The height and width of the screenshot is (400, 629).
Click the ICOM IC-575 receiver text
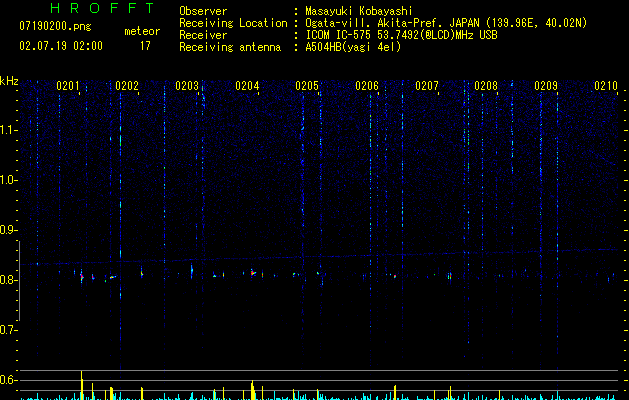coord(401,35)
